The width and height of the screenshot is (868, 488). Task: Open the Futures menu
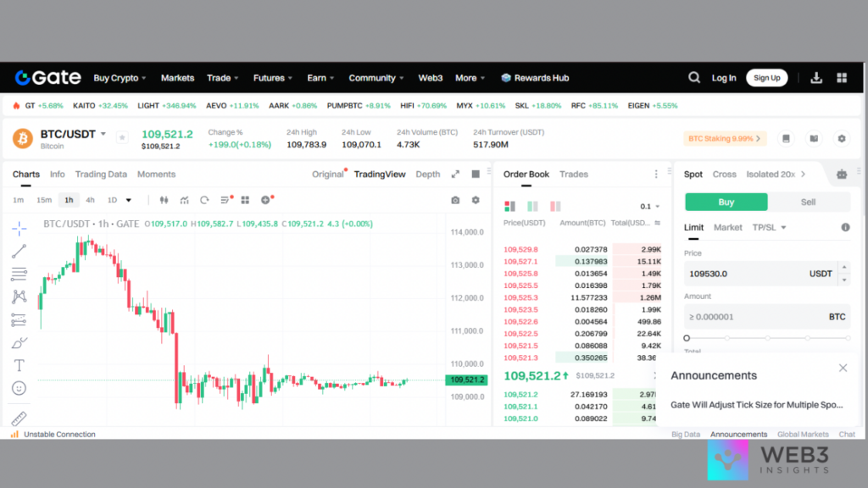coord(273,78)
